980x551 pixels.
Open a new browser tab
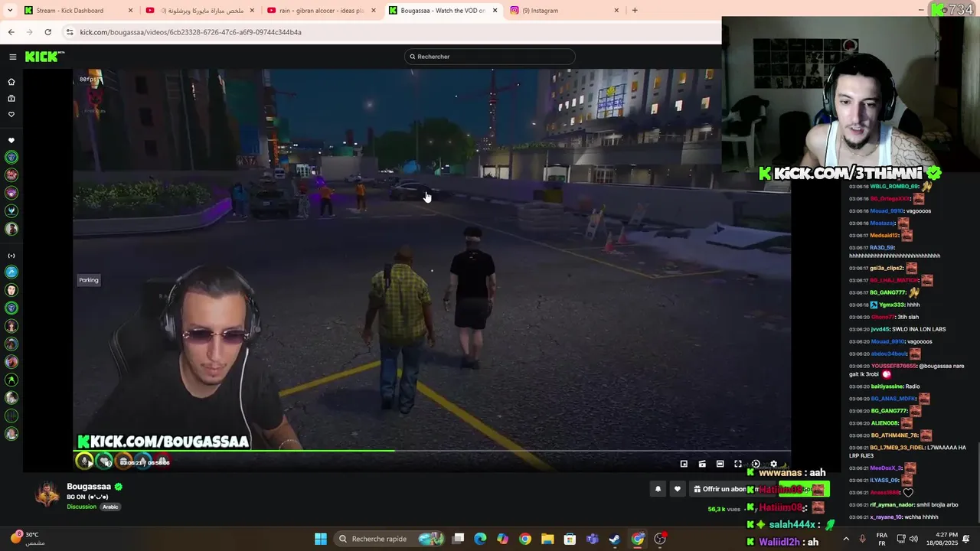click(x=635, y=11)
